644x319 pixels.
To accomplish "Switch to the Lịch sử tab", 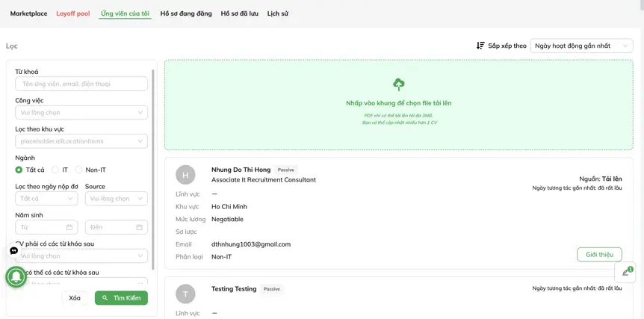I will [x=278, y=13].
